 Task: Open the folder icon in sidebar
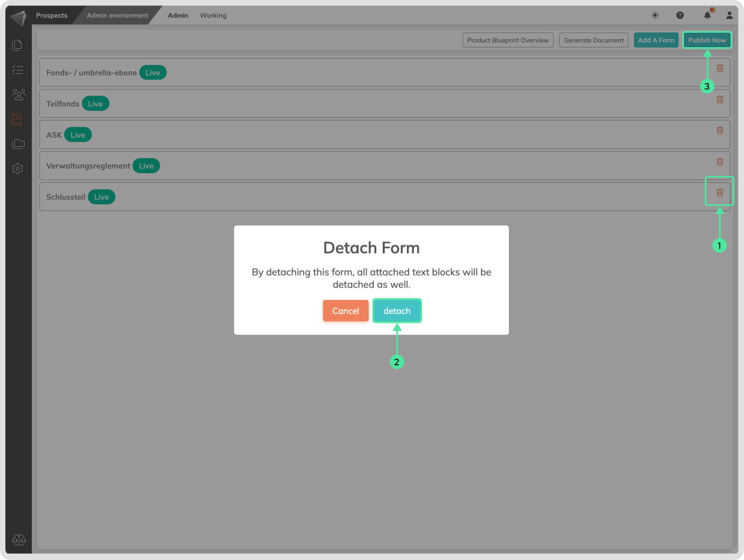[18, 144]
